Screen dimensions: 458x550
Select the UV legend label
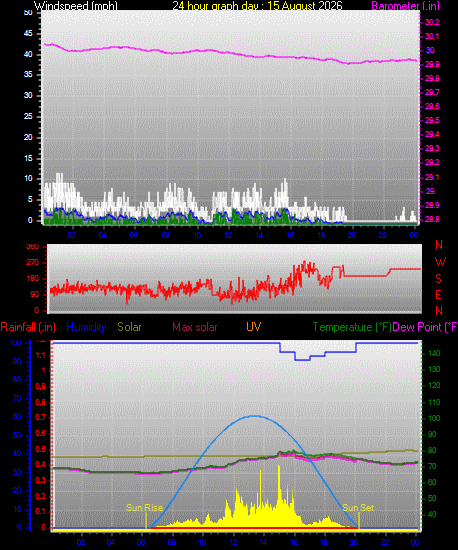tap(254, 327)
